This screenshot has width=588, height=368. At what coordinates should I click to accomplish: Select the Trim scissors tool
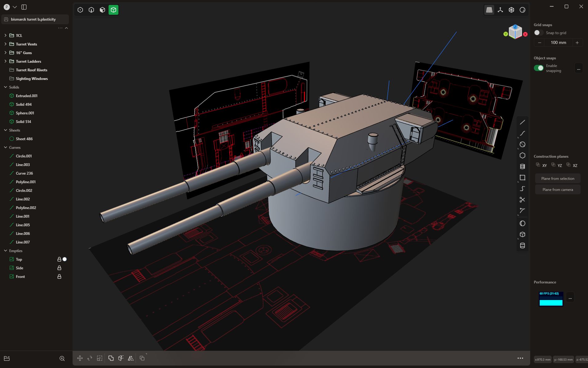pyautogui.click(x=522, y=200)
